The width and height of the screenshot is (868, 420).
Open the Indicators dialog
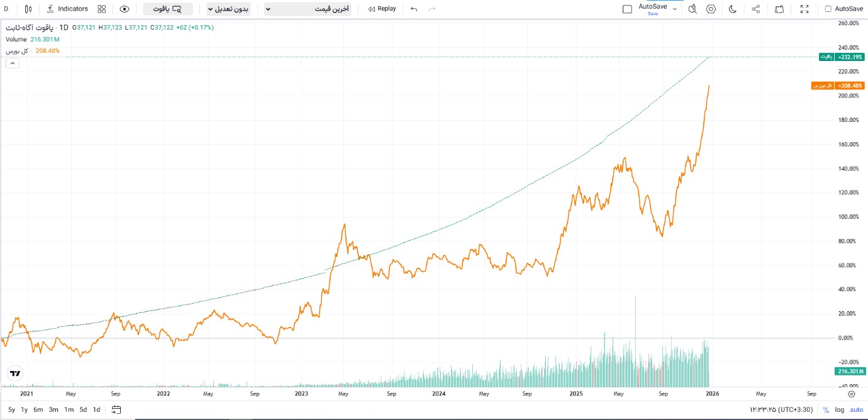click(67, 9)
